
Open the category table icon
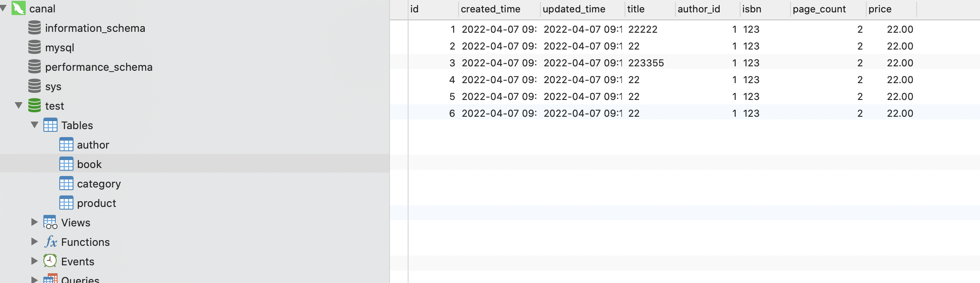(x=66, y=184)
